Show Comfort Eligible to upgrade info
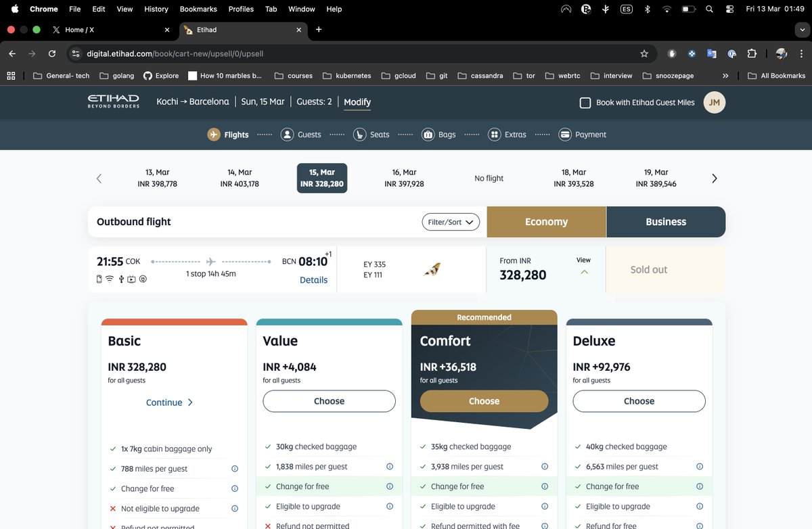 [x=545, y=506]
